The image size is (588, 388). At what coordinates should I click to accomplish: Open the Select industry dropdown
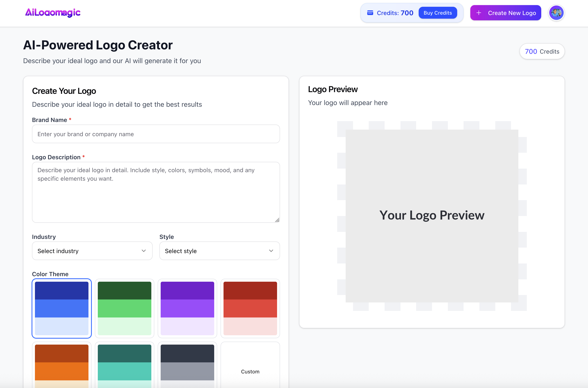click(x=92, y=251)
